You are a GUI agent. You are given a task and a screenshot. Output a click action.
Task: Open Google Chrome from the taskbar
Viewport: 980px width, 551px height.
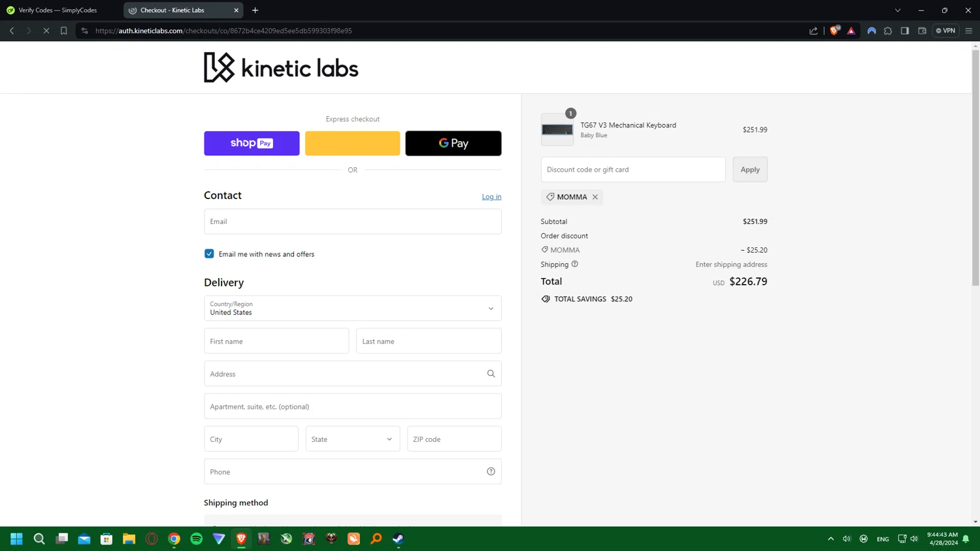[174, 539]
